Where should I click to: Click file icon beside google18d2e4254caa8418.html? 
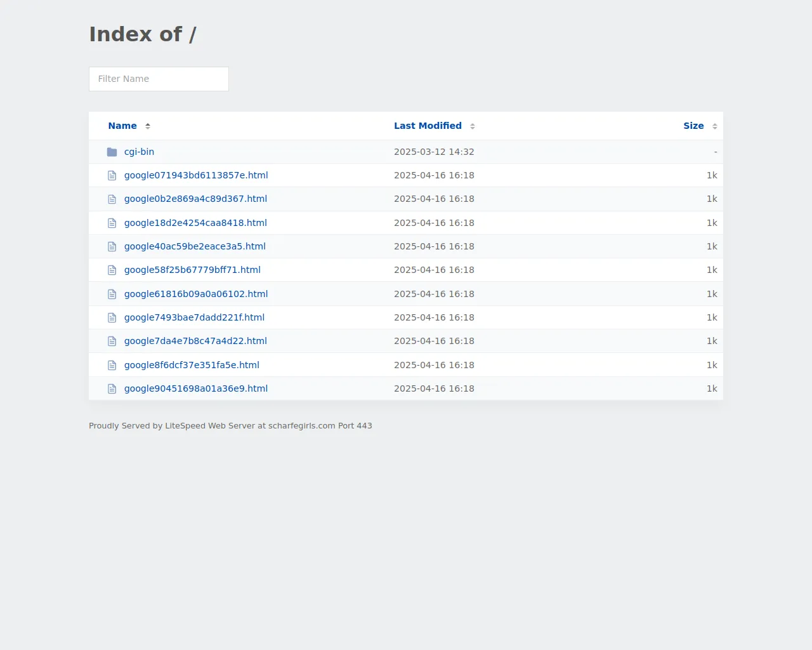point(112,223)
